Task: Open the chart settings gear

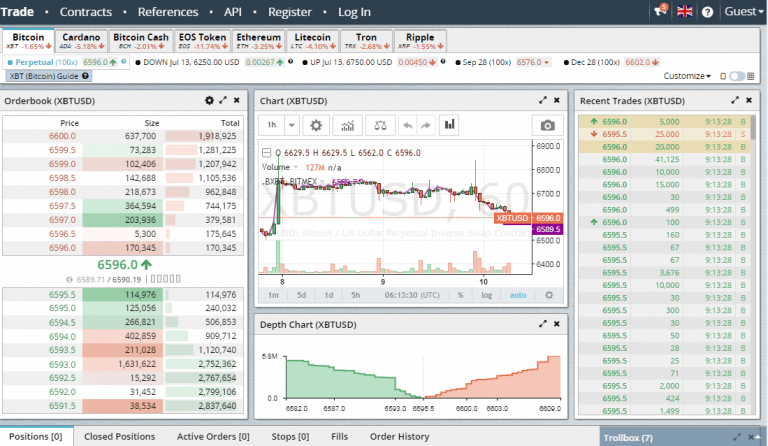Action: coord(316,125)
